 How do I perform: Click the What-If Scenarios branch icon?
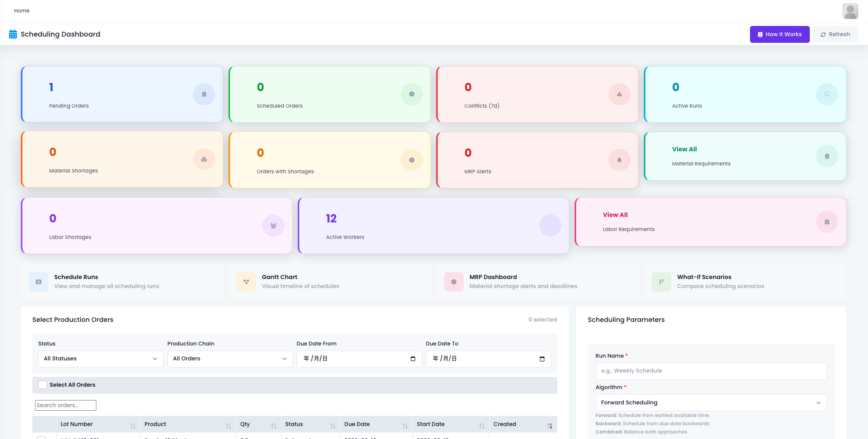point(661,282)
